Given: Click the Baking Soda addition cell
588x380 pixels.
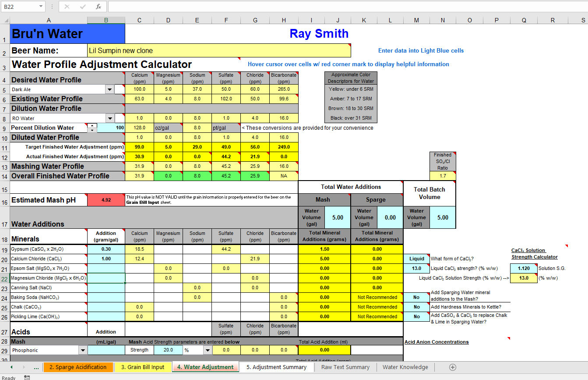Looking at the screenshot, I should [106, 297].
